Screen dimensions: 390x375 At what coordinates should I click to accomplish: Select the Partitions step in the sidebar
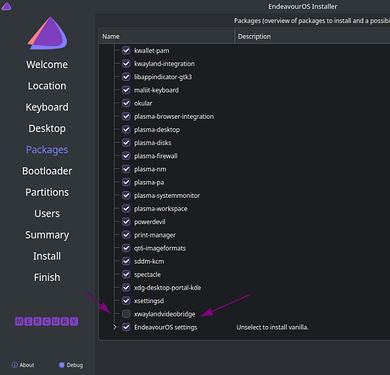47,192
